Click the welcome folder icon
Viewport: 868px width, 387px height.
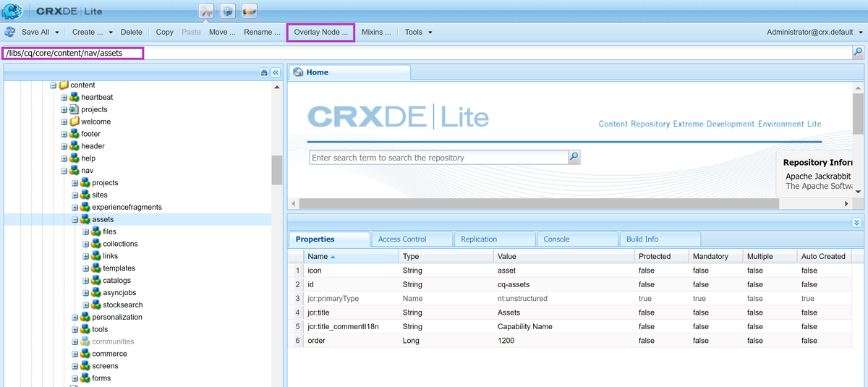pos(75,122)
